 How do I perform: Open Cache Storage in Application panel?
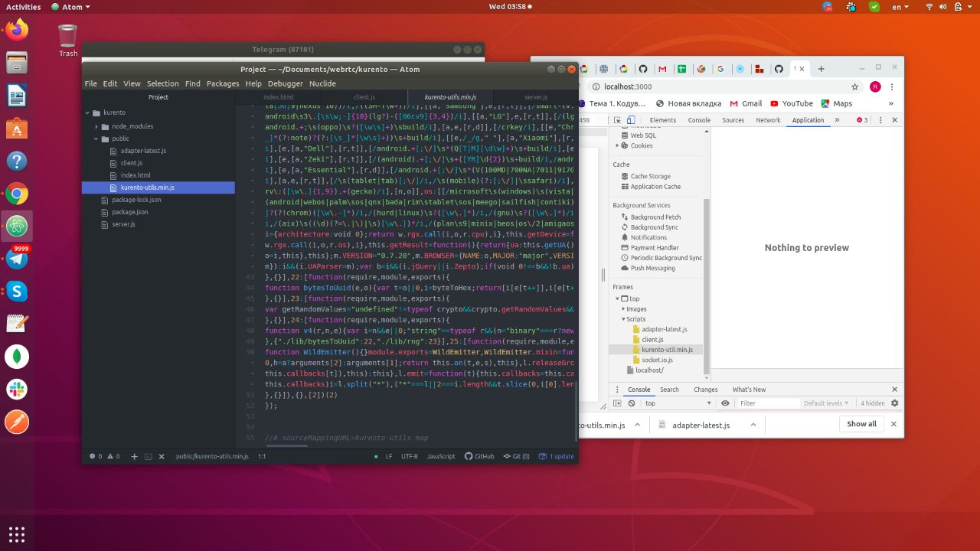point(645,176)
